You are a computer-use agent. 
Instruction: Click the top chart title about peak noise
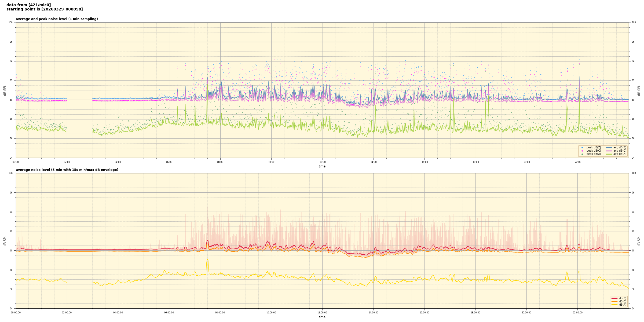57,19
